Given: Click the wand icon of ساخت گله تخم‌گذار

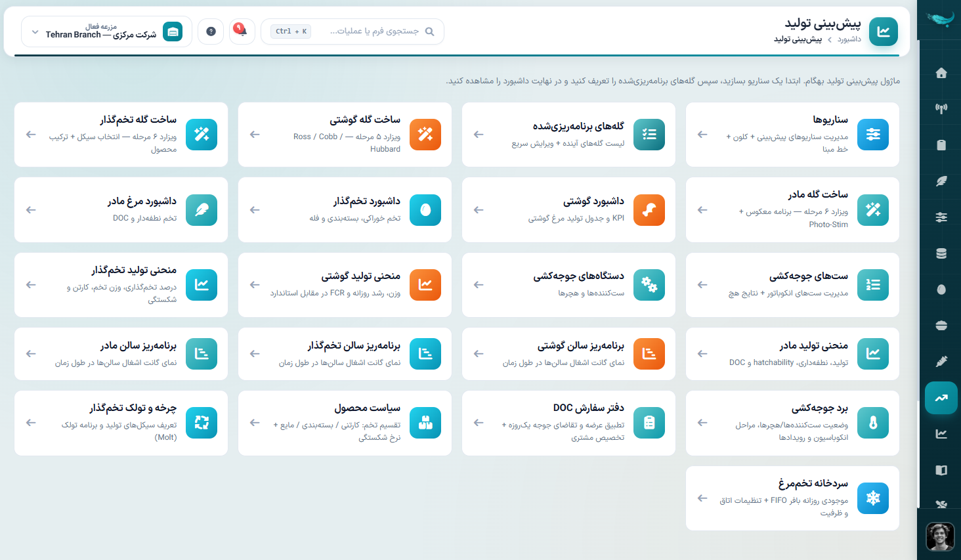Looking at the screenshot, I should tap(202, 135).
